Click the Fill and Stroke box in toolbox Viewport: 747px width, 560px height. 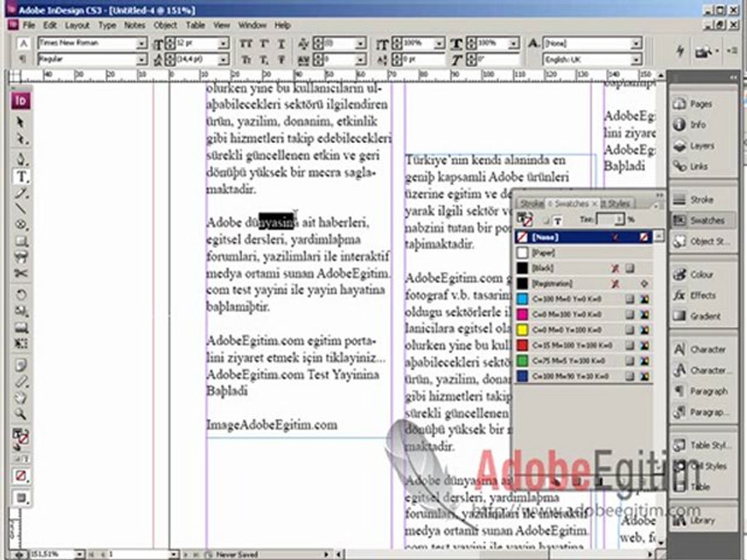(x=20, y=438)
